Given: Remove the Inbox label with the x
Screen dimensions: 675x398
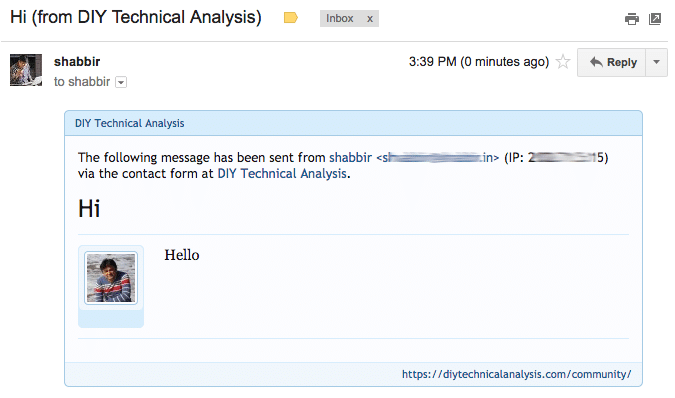Looking at the screenshot, I should [x=369, y=19].
